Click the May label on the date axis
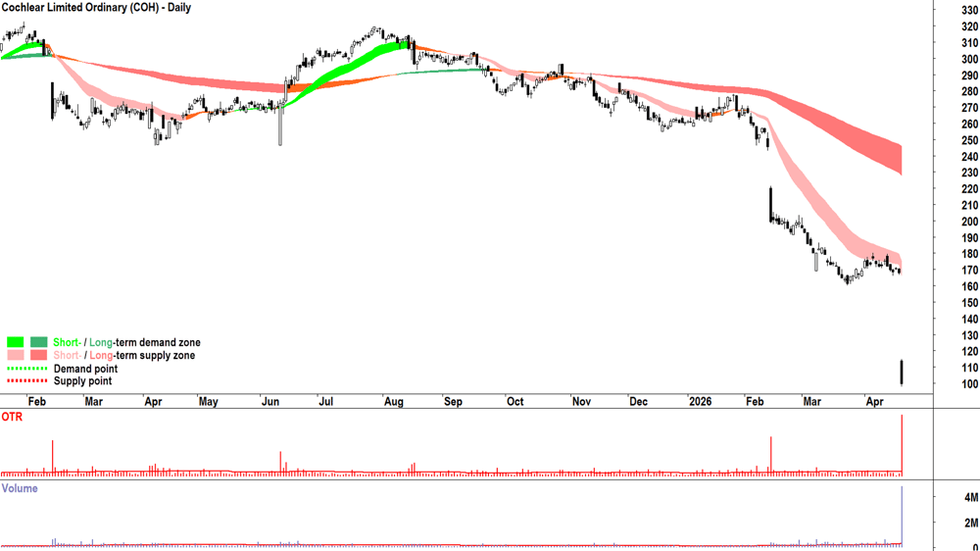Image resolution: width=980 pixels, height=551 pixels. click(208, 402)
